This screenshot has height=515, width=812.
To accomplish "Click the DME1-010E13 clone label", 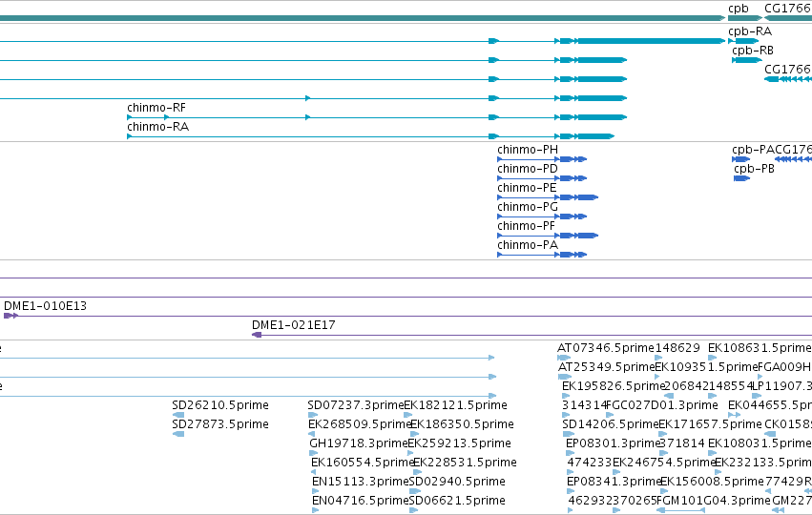I will point(45,306).
